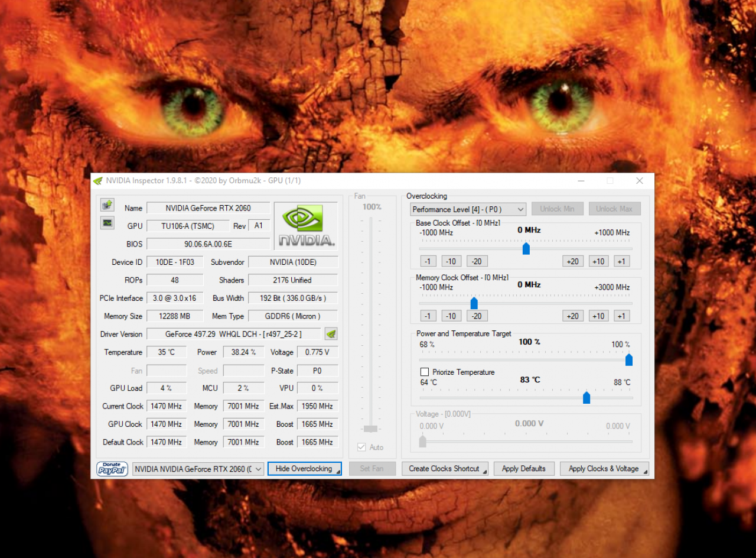756x558 pixels.
Task: Click Base Clock Offset -10 button
Action: tap(451, 261)
